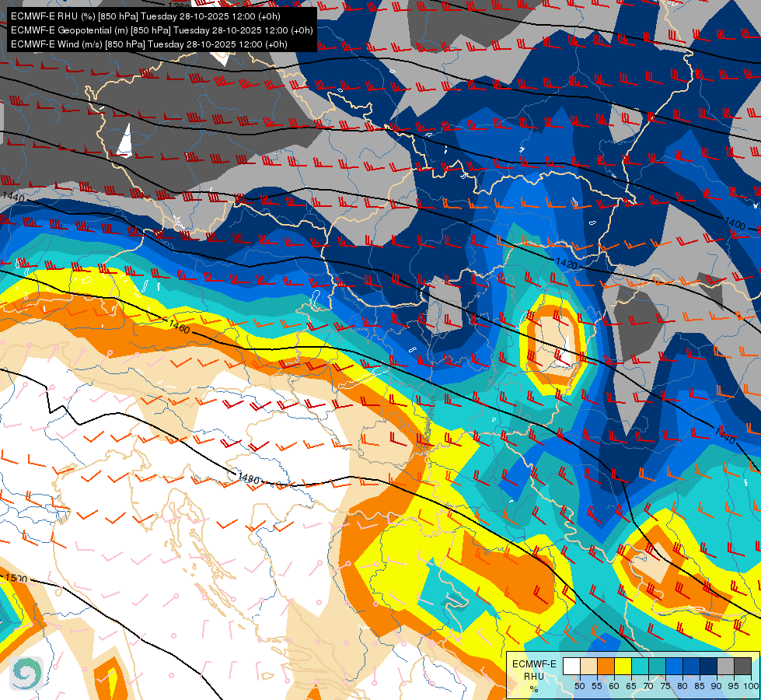
Task: Select the light gray 90-95 legend swatch
Action: click(x=725, y=666)
